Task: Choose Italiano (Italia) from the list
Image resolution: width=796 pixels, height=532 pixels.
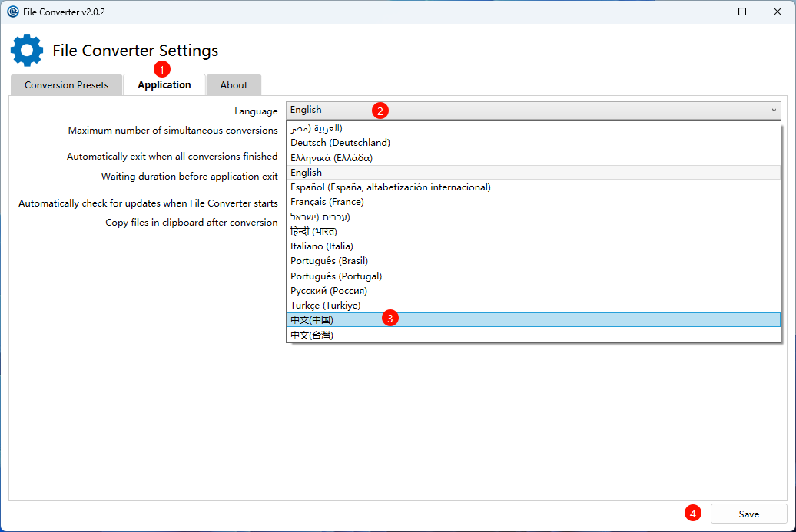Action: (533, 246)
